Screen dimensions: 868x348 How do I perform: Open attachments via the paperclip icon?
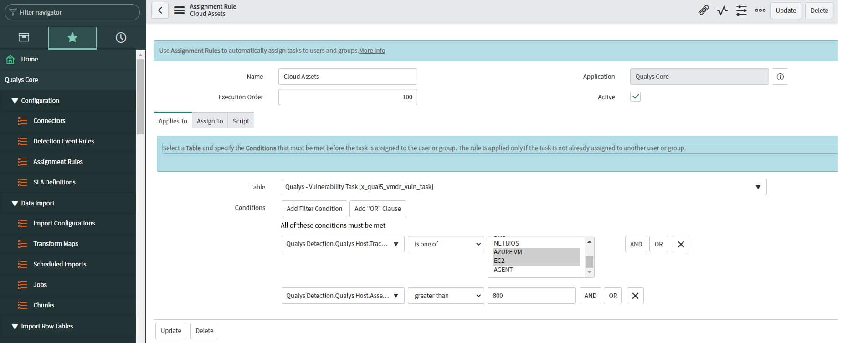click(704, 10)
